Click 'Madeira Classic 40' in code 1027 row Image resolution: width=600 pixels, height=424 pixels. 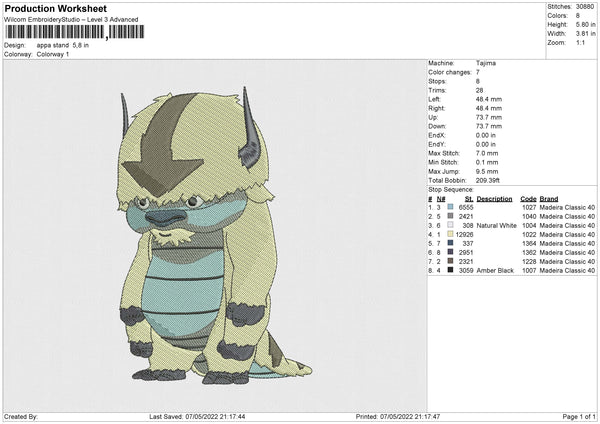click(567, 207)
